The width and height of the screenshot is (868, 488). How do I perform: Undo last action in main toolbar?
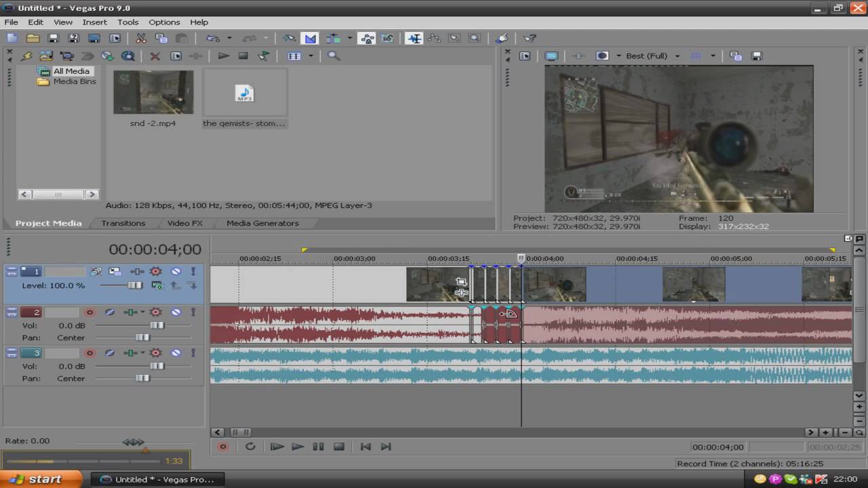(x=214, y=39)
